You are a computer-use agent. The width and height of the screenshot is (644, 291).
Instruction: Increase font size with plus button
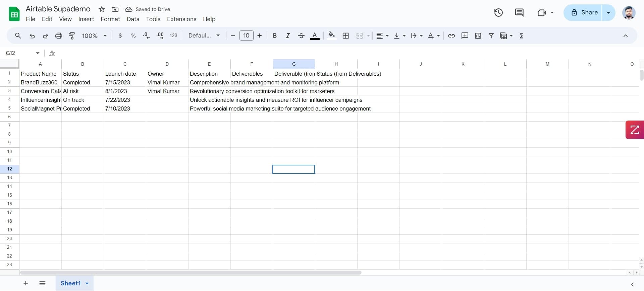pos(259,35)
